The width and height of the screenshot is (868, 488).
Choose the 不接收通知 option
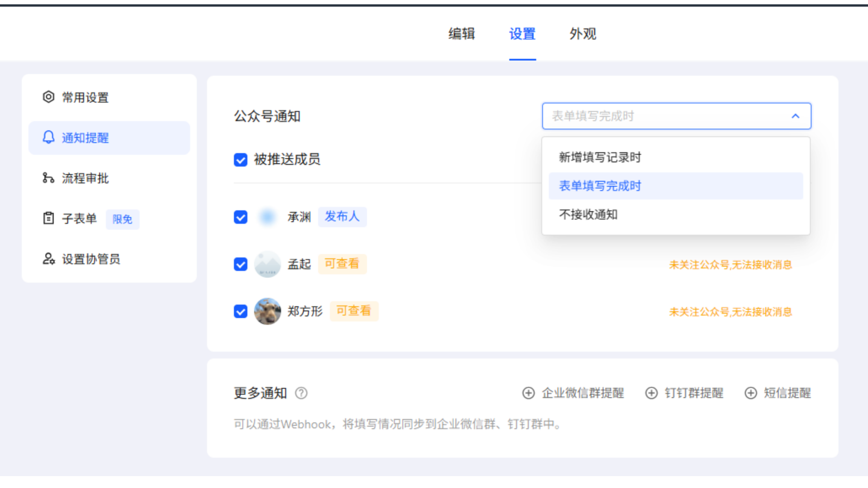pyautogui.click(x=588, y=215)
